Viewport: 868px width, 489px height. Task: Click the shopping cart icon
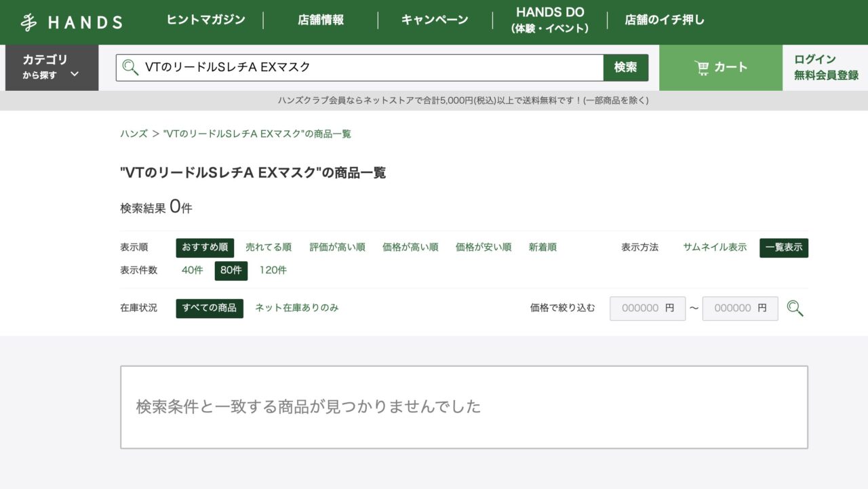702,67
